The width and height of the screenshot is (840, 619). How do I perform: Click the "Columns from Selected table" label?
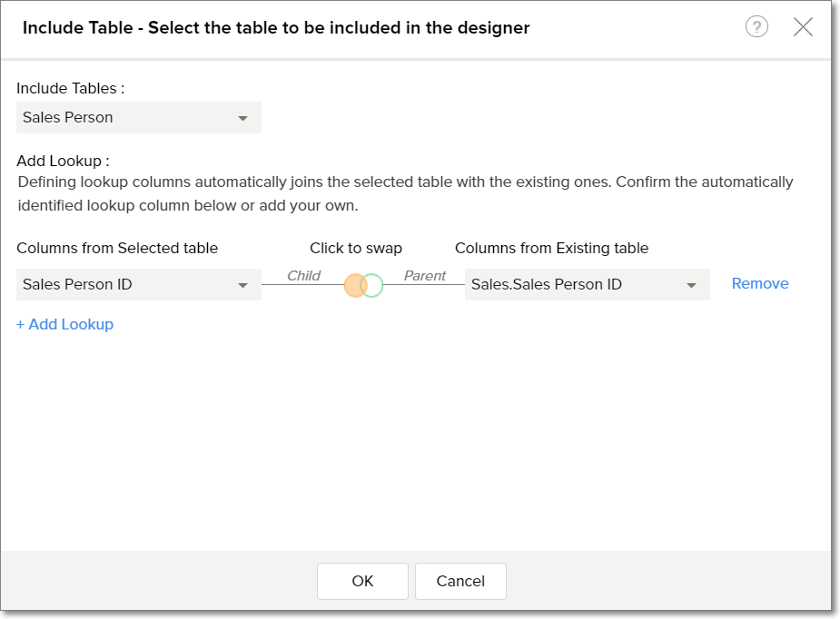(117, 249)
